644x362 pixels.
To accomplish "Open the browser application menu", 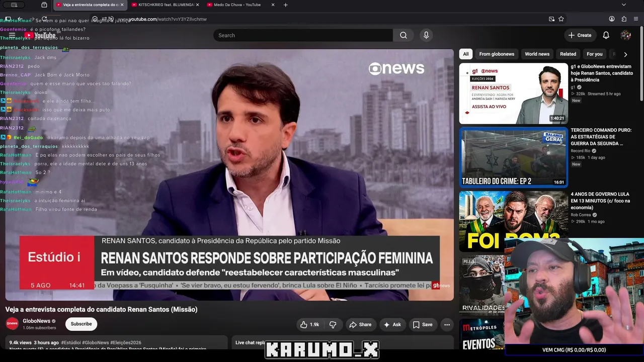I will [x=636, y=19].
